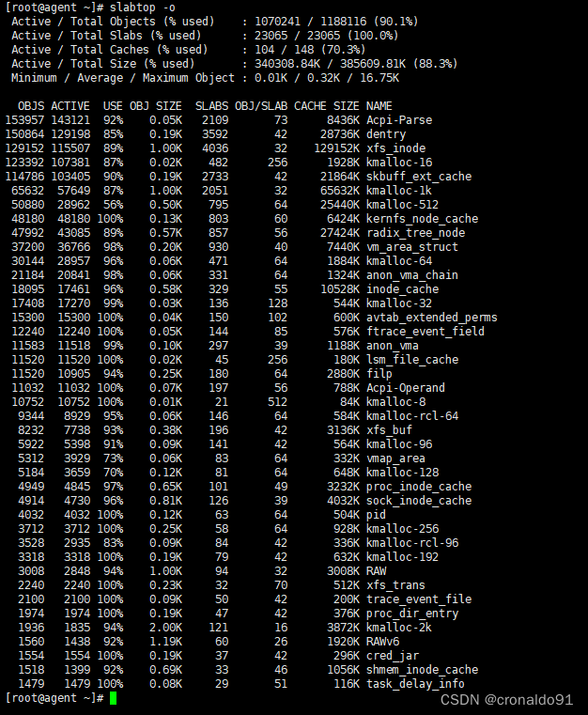
Task: Select the xfs_inode cache name
Action: pos(395,148)
